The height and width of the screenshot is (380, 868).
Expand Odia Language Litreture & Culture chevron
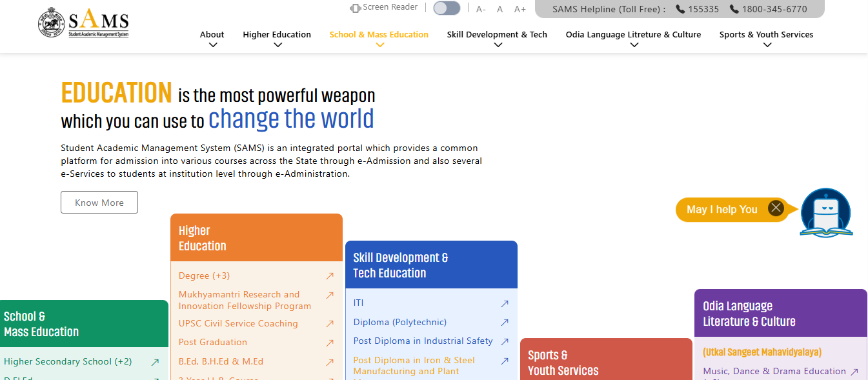(x=634, y=45)
